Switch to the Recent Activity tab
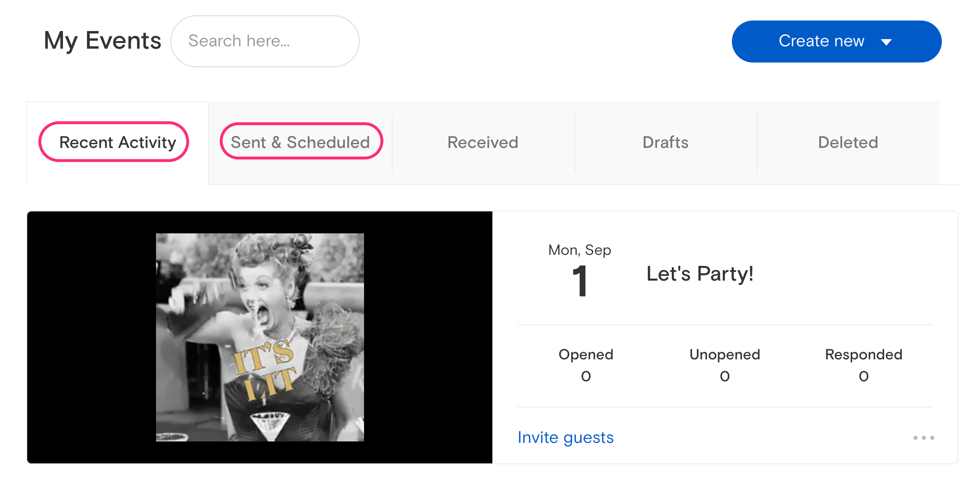This screenshot has width=980, height=482. (x=117, y=142)
